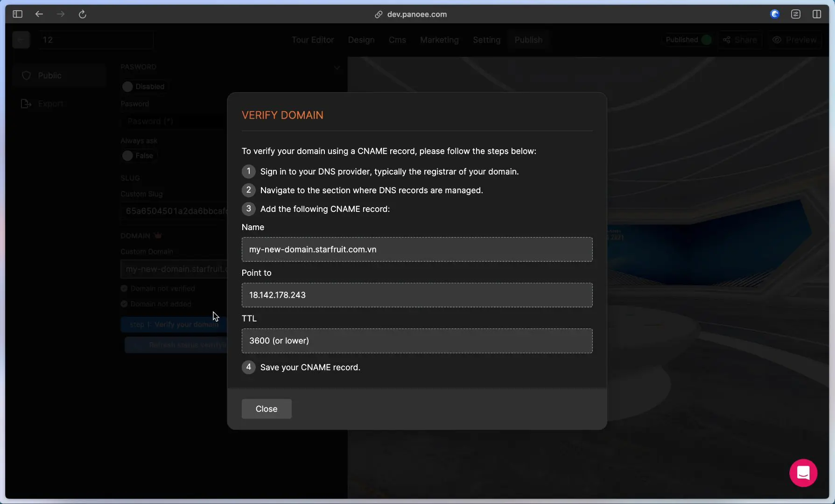Select the Public item in left sidebar
835x504 pixels.
49,76
